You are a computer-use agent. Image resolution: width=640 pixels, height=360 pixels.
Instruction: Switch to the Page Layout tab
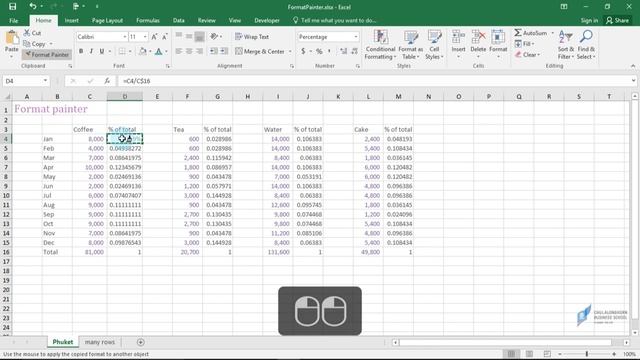[107, 20]
